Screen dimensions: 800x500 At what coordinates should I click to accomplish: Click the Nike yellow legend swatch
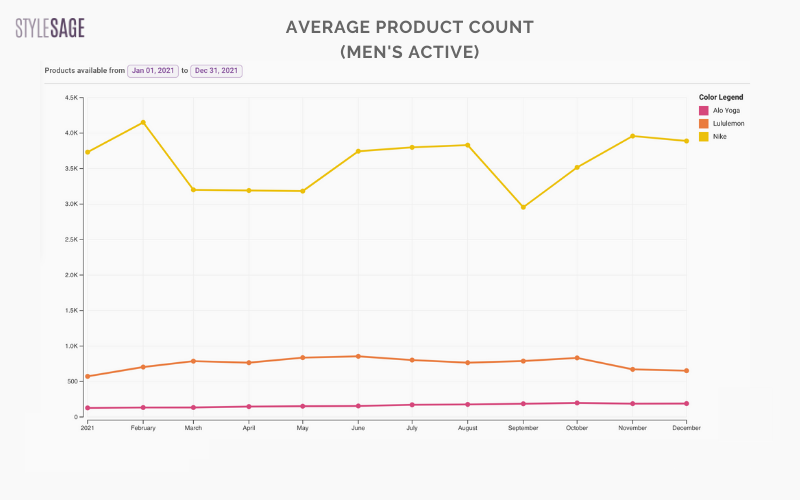(704, 137)
